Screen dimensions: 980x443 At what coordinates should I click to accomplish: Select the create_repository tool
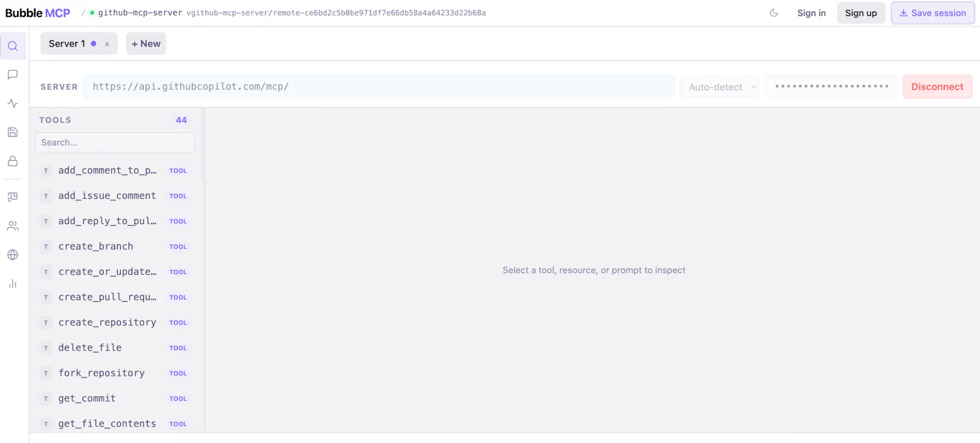[x=116, y=322]
